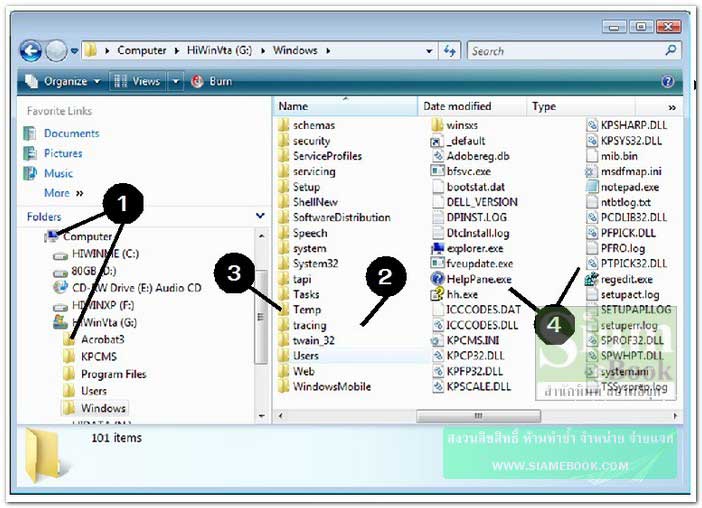
Task: Click the search magnifier icon
Action: click(x=671, y=50)
